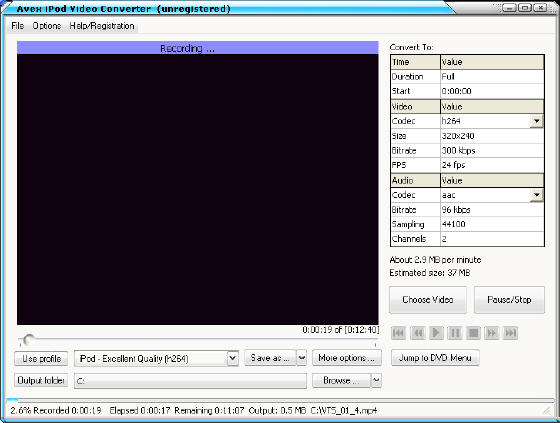
Task: Click the Remaining 0:11:07 status text
Action: tap(209, 410)
